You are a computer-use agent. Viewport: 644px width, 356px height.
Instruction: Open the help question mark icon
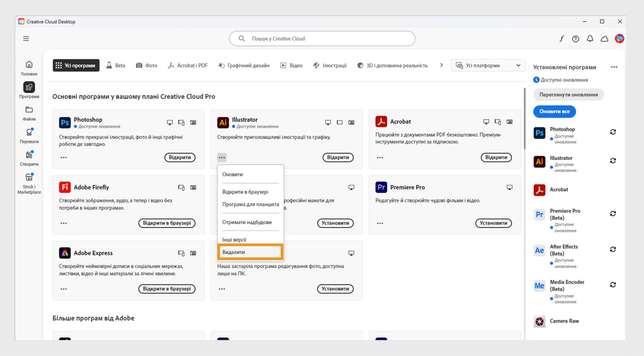(576, 39)
